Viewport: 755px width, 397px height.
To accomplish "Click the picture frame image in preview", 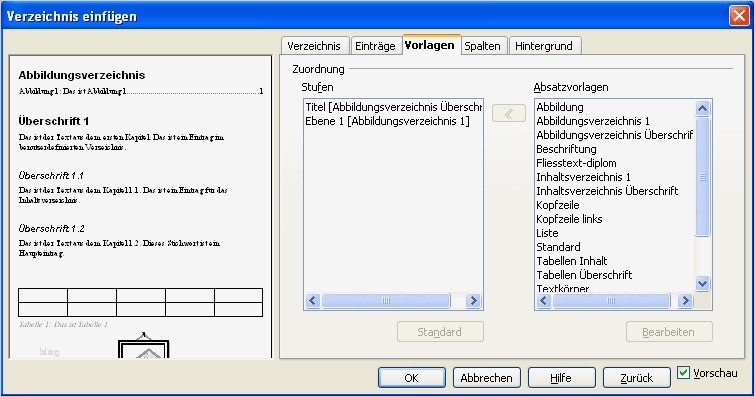I will click(143, 346).
